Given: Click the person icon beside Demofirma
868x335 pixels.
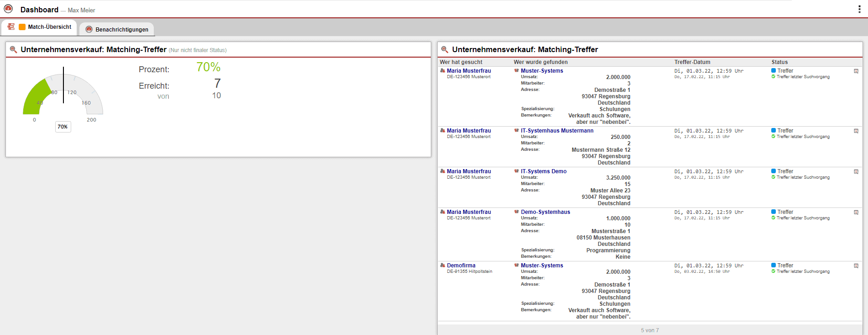Looking at the screenshot, I should point(442,266).
